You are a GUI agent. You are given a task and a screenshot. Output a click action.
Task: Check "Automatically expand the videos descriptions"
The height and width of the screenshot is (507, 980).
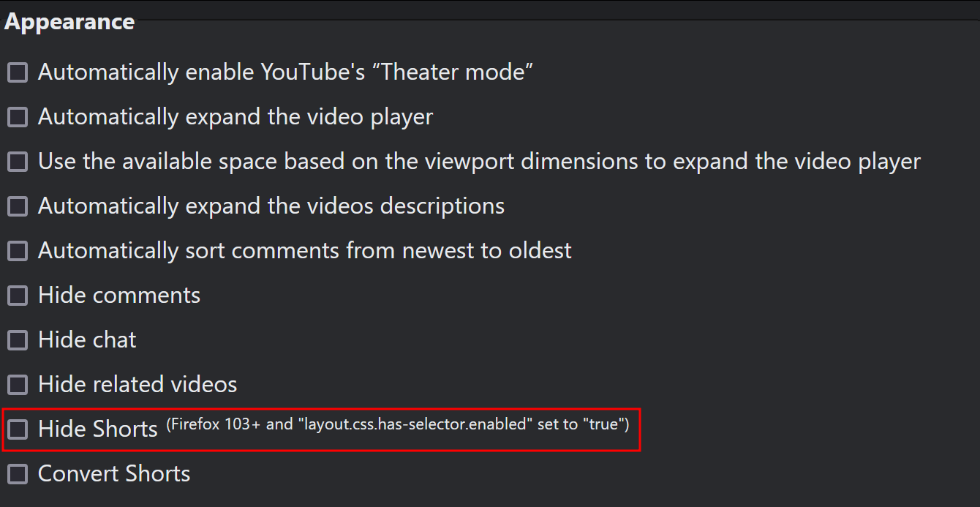click(x=17, y=206)
